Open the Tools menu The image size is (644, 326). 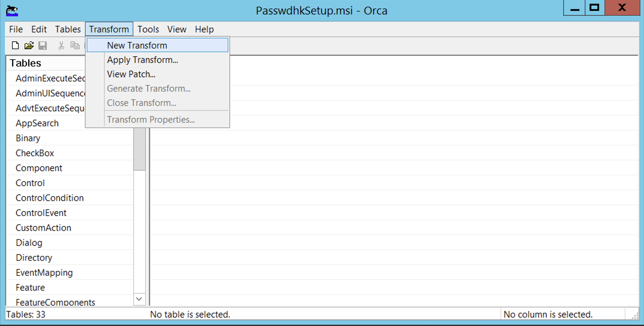click(x=148, y=29)
